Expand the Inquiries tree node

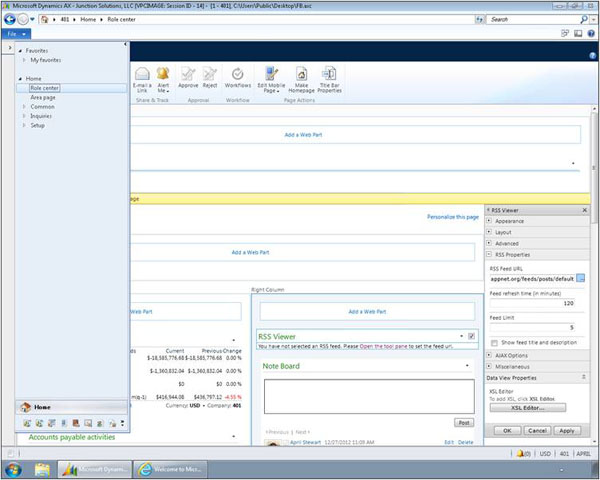pyautogui.click(x=24, y=116)
